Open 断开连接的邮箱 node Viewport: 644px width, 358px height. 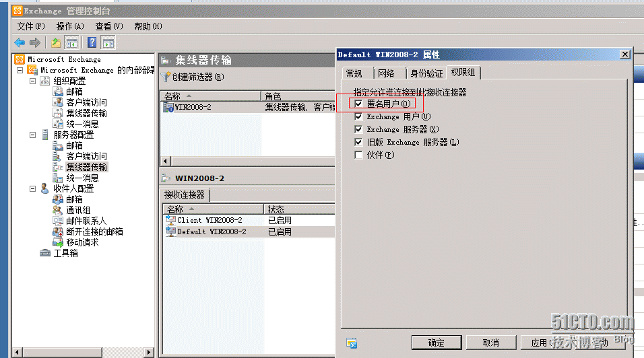coord(94,231)
